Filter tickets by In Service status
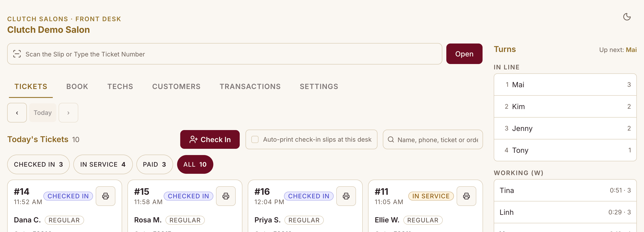 103,164
